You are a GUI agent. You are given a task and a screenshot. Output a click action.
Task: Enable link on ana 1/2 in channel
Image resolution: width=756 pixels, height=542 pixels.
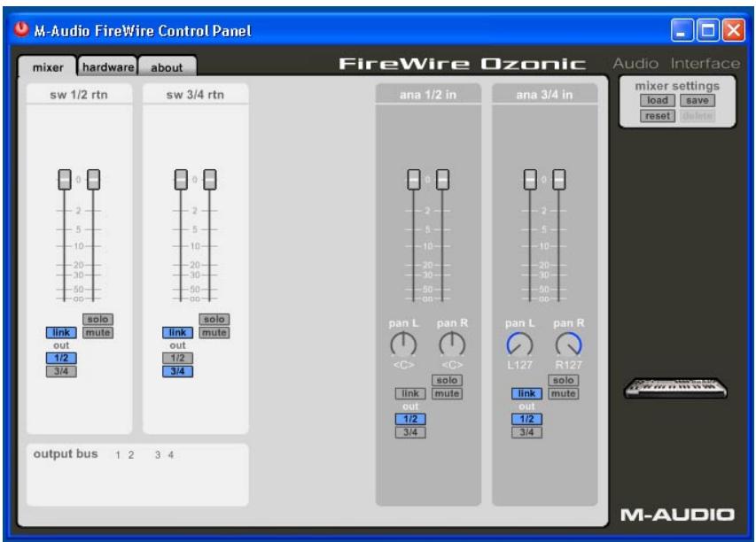point(410,393)
